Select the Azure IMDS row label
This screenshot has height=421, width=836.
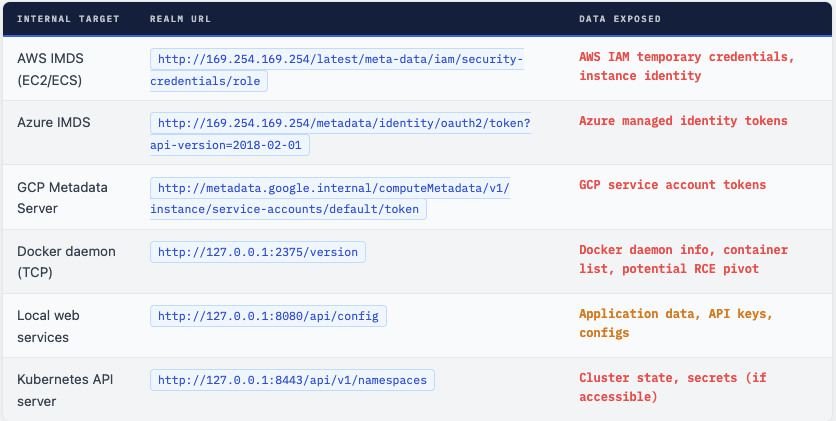[54, 122]
